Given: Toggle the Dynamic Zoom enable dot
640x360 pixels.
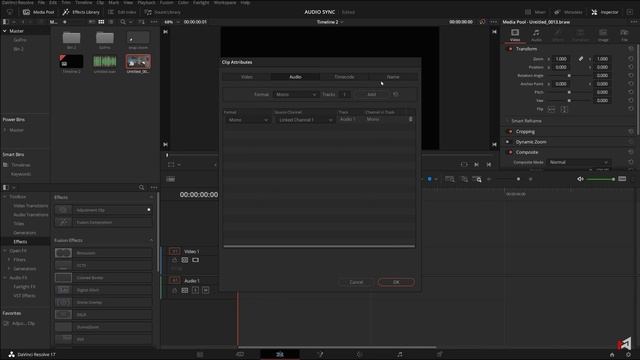Looking at the screenshot, I should click(508, 142).
